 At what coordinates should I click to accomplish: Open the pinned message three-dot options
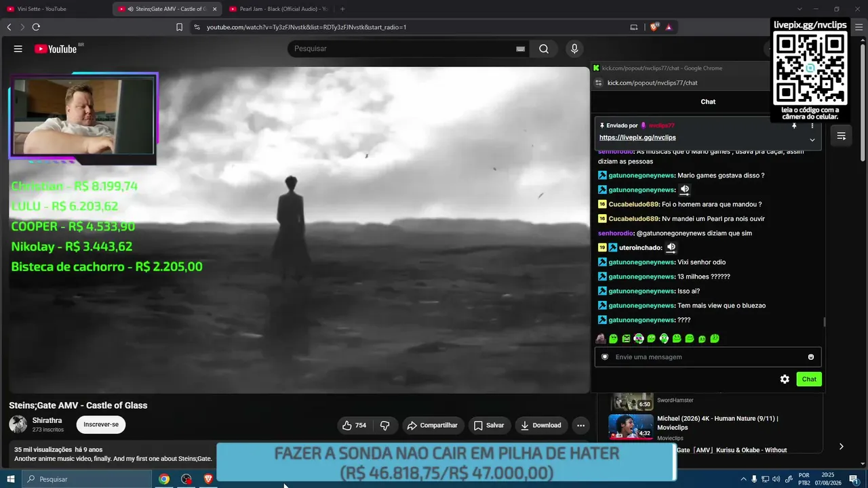coord(812,125)
